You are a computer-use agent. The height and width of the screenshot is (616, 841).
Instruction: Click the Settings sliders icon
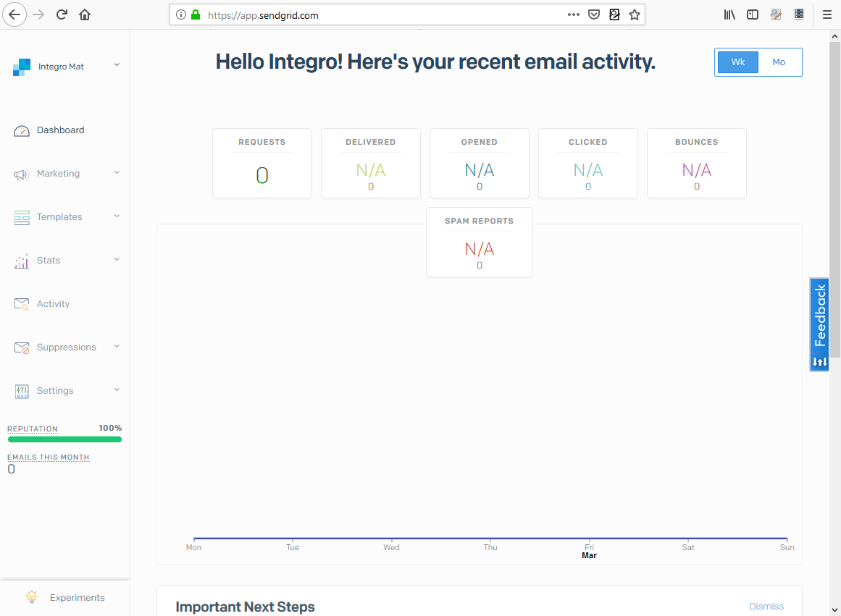click(x=22, y=392)
